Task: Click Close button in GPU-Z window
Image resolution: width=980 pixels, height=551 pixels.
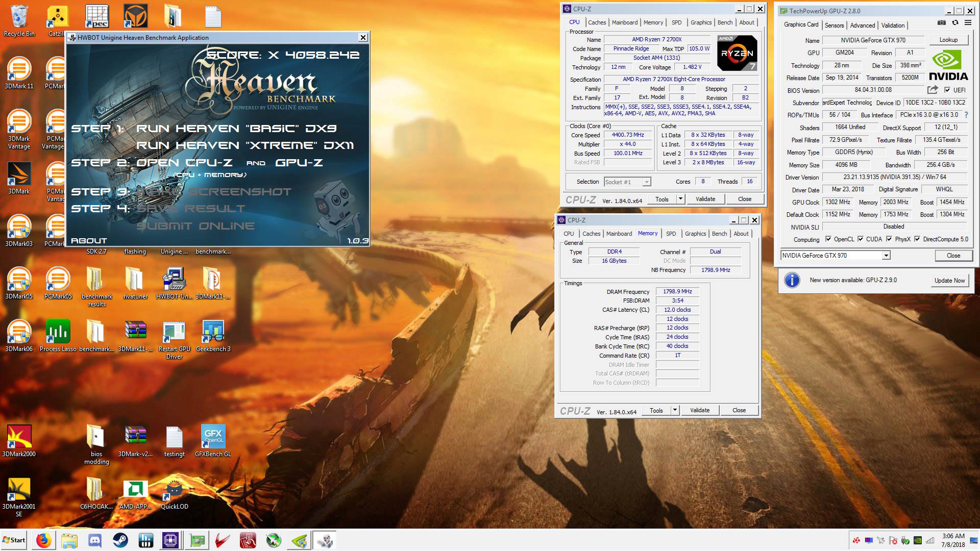Action: 953,256
